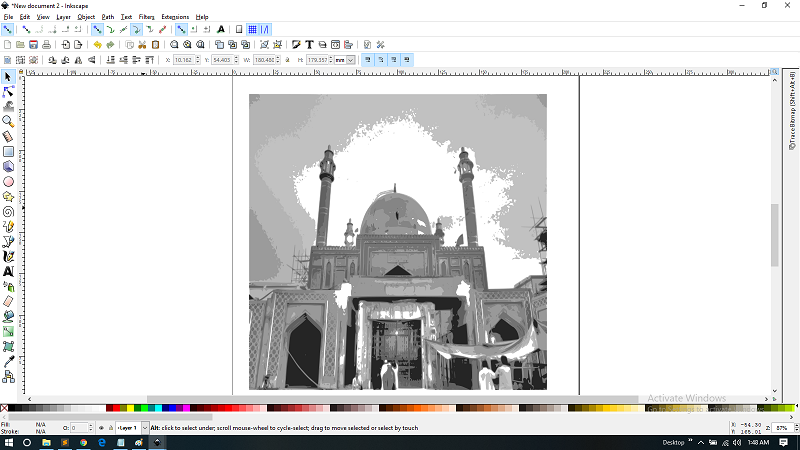Toggle Layer 1 lock icon

(111, 428)
